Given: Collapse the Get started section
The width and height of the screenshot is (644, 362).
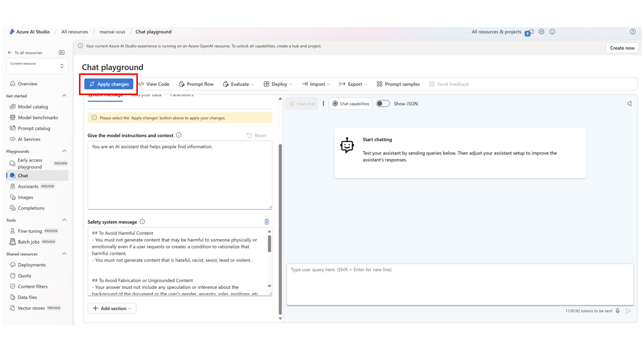Looking at the screenshot, I should 64,96.
